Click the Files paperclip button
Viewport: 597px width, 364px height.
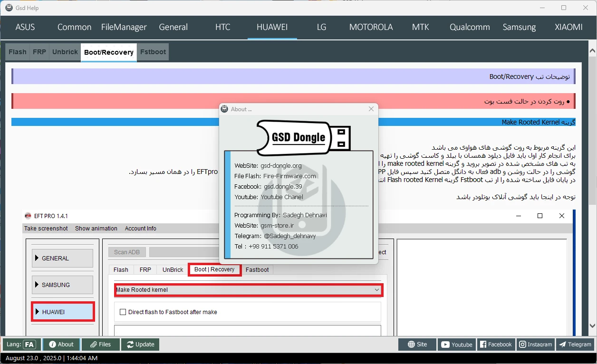click(x=100, y=345)
